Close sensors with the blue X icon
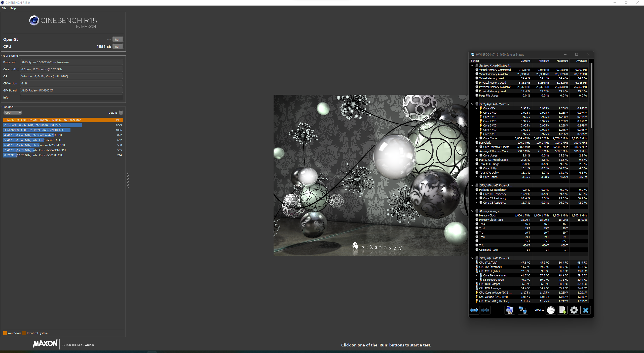Screen dimensions: 644x353 (x=586, y=310)
